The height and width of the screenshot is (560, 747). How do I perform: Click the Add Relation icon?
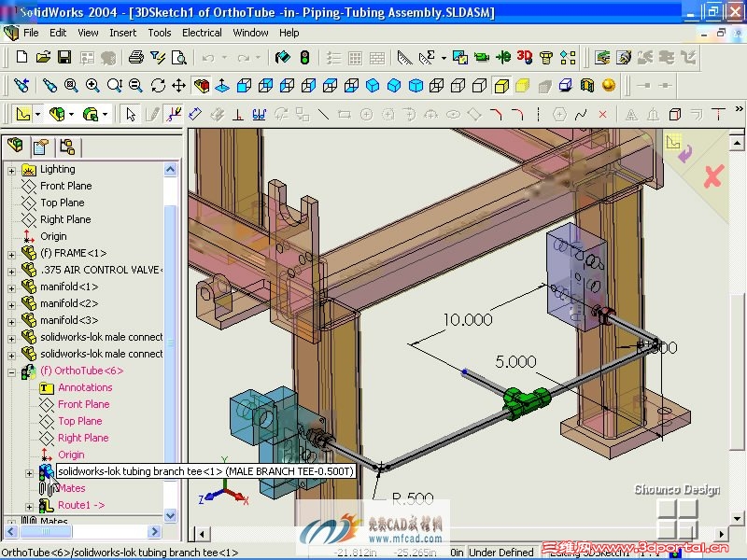tap(238, 114)
